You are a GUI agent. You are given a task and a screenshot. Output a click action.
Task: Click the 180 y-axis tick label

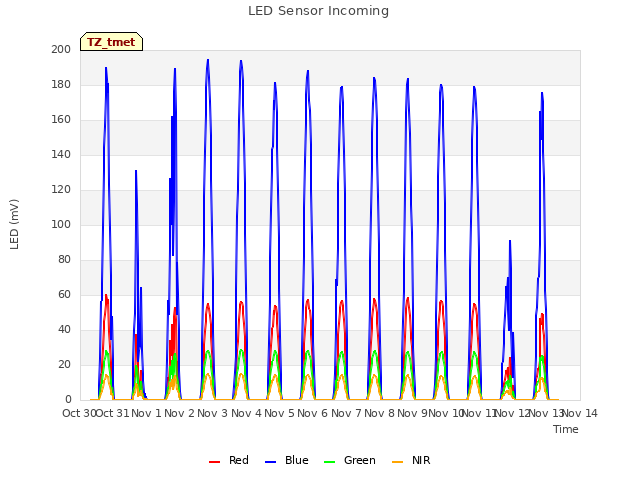point(61,84)
